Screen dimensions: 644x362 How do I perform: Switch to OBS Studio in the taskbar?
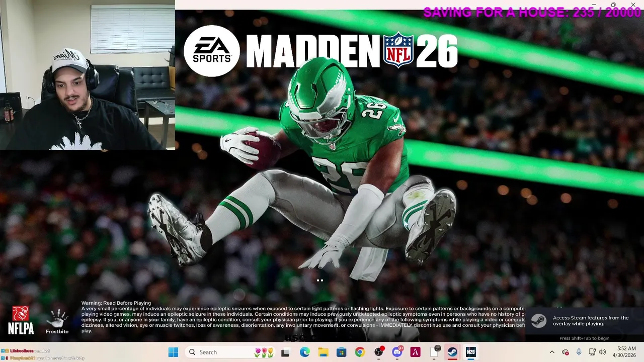click(x=378, y=352)
